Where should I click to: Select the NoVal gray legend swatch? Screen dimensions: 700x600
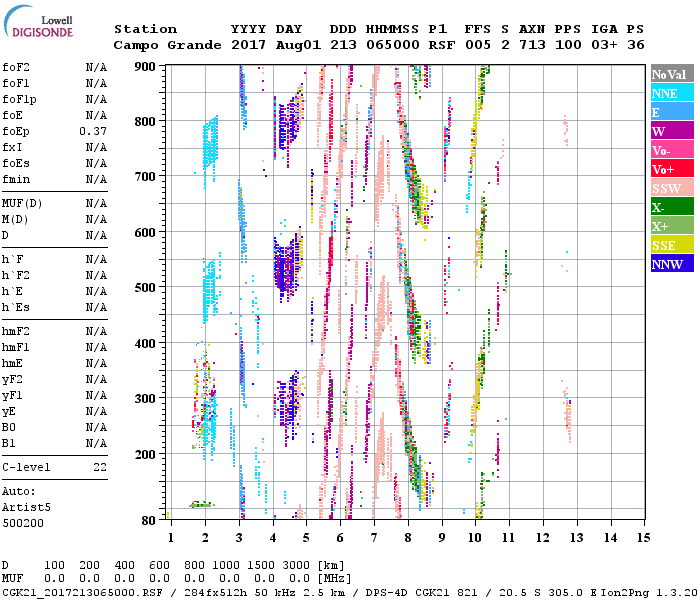pos(672,74)
